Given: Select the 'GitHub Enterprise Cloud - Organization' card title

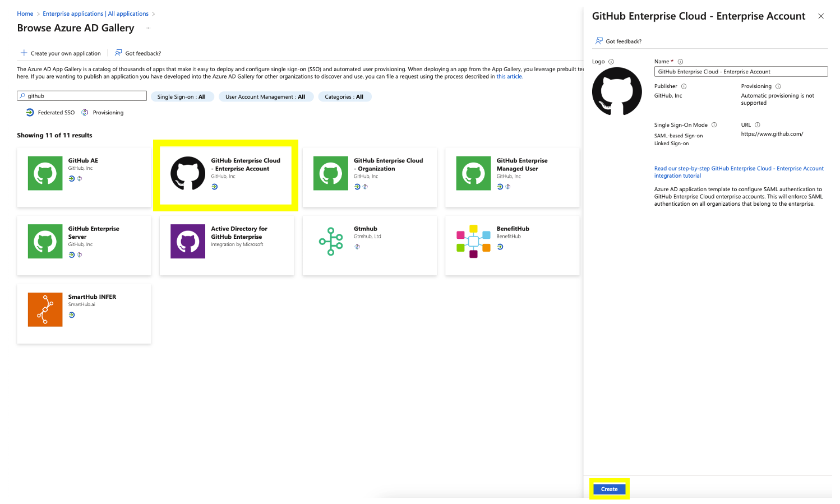Looking at the screenshot, I should (389, 165).
